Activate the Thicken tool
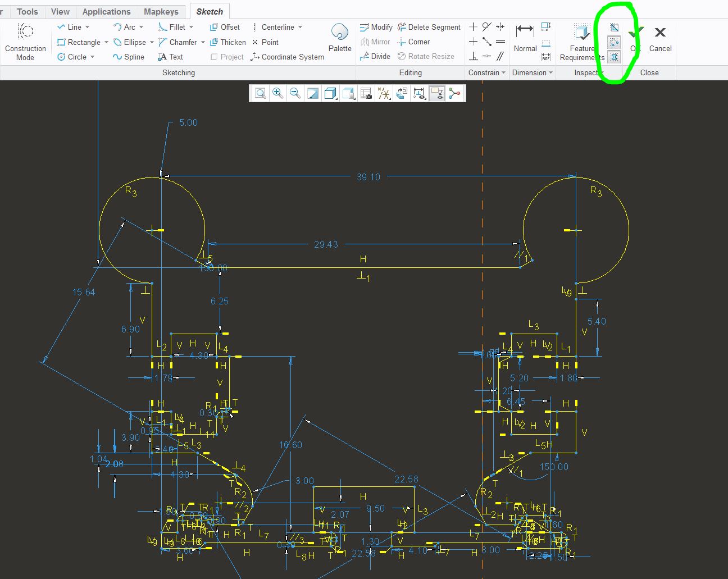Screen dimensions: 728x579 228,42
